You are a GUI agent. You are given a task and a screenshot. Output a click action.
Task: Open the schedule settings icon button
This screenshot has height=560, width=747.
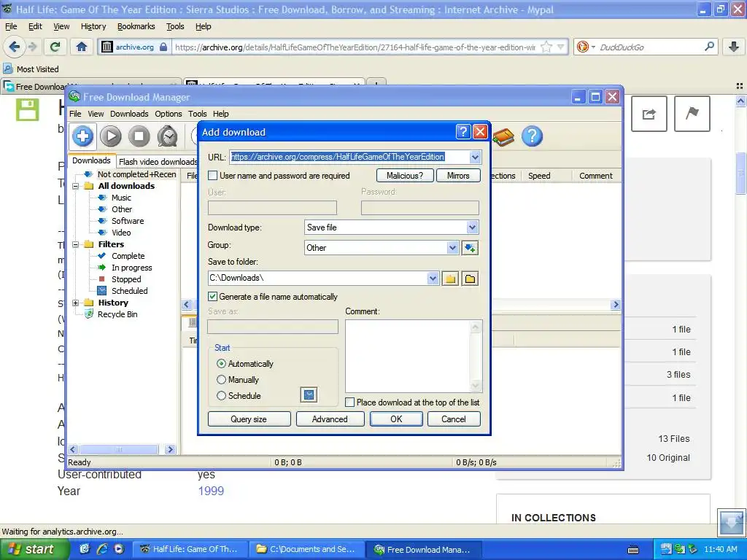pyautogui.click(x=309, y=394)
